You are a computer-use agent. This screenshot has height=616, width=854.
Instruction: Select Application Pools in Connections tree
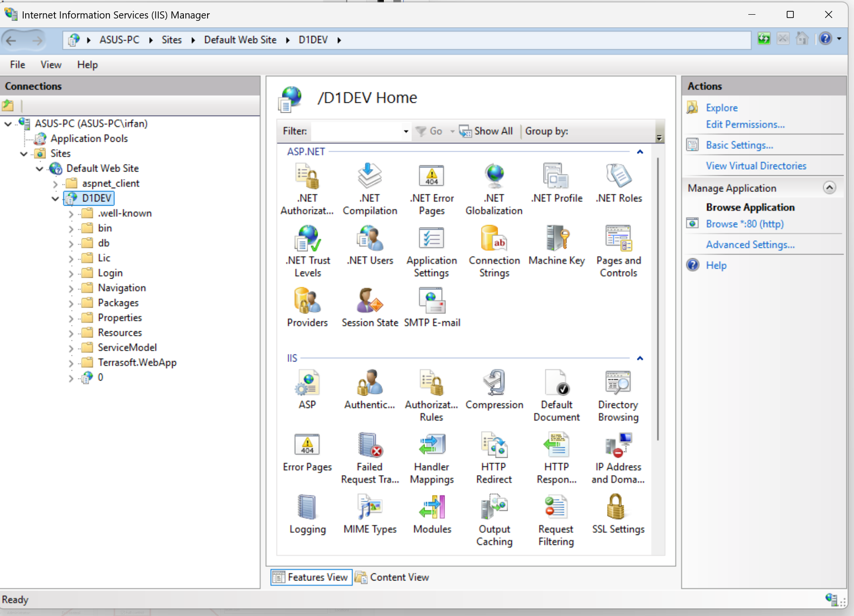[89, 138]
